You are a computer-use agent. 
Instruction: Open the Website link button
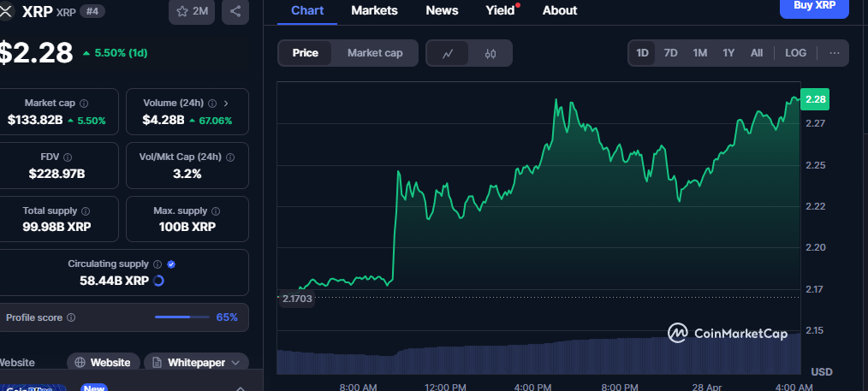point(104,363)
